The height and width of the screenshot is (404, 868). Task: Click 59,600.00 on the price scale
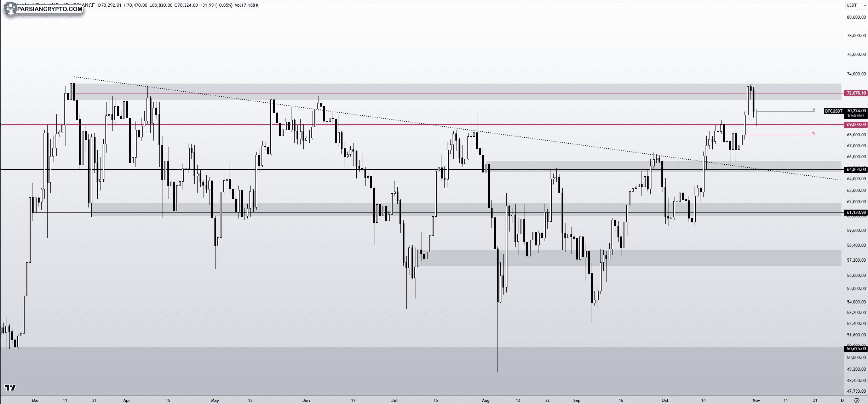click(x=856, y=231)
